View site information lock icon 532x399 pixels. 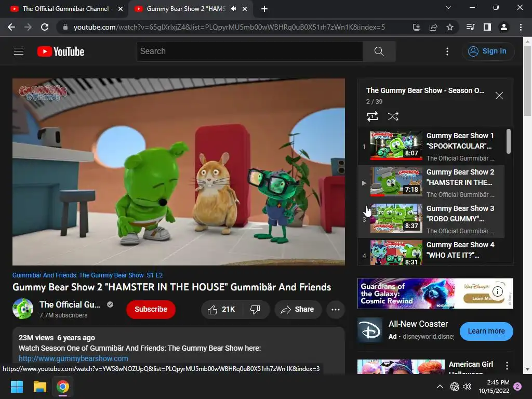[65, 27]
